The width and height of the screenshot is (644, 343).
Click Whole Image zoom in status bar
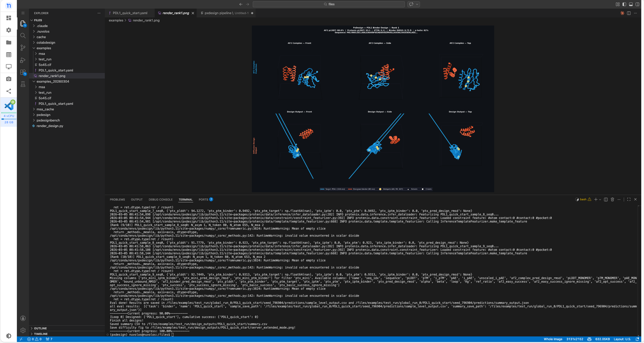pyautogui.click(x=553, y=339)
